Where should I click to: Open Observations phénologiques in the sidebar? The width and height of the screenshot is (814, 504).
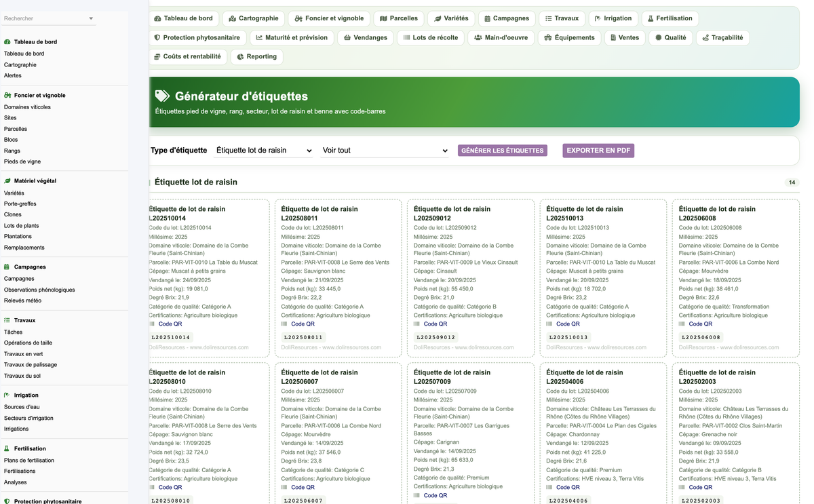coord(39,290)
